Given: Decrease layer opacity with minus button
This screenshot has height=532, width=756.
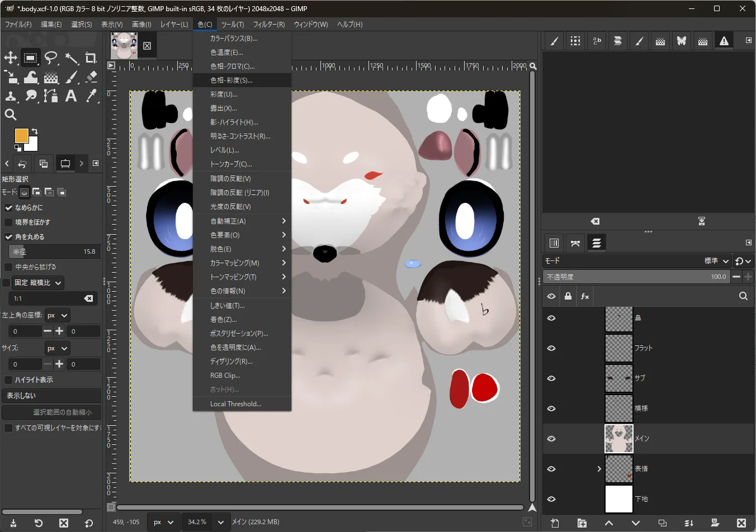Looking at the screenshot, I should pyautogui.click(x=736, y=277).
